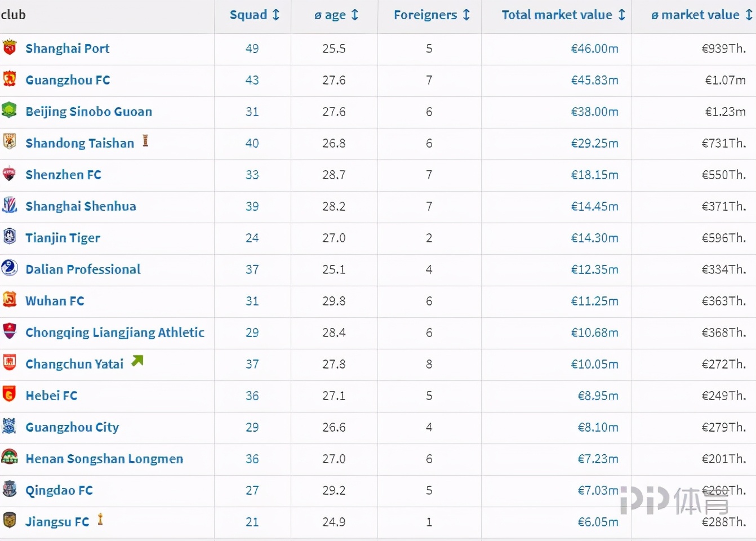Click the Shanghai Shenhua crest icon

click(10, 205)
